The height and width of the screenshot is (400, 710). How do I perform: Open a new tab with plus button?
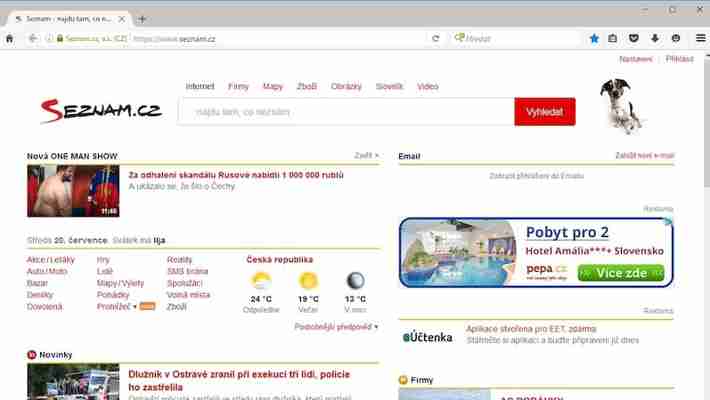(142, 19)
